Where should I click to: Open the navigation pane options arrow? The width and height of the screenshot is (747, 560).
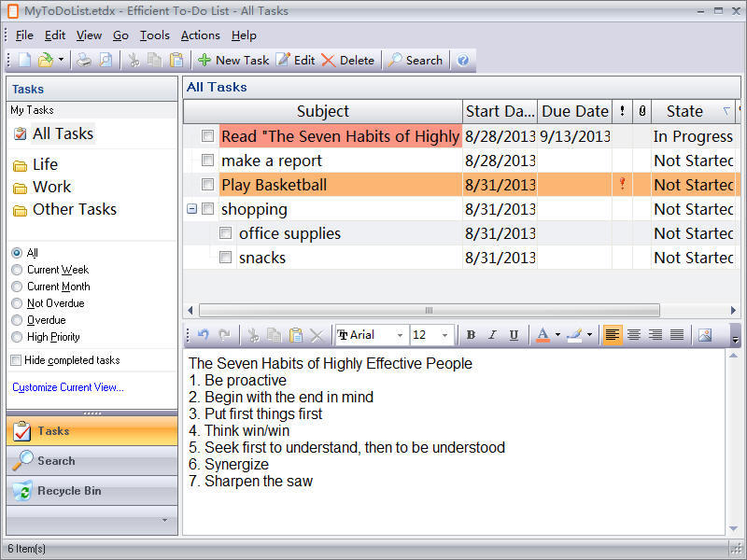165,520
